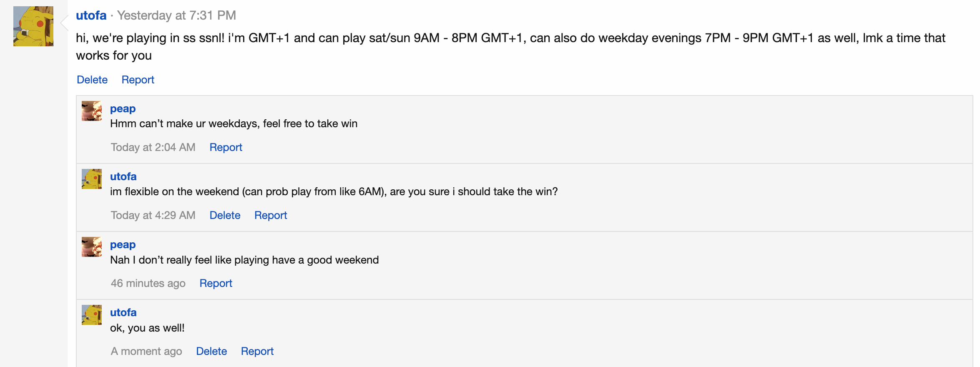Delete the main profile post

pos(92,80)
